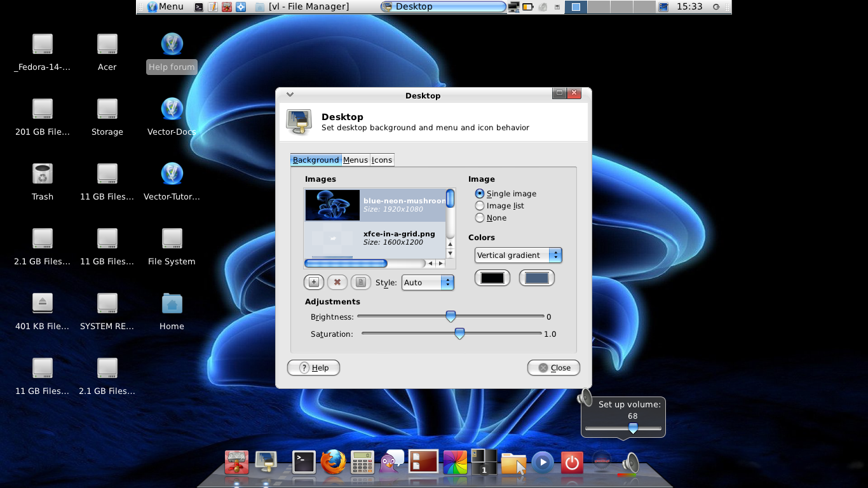Click the red shutdown icon in the dock
The height and width of the screenshot is (488, 868).
click(572, 462)
